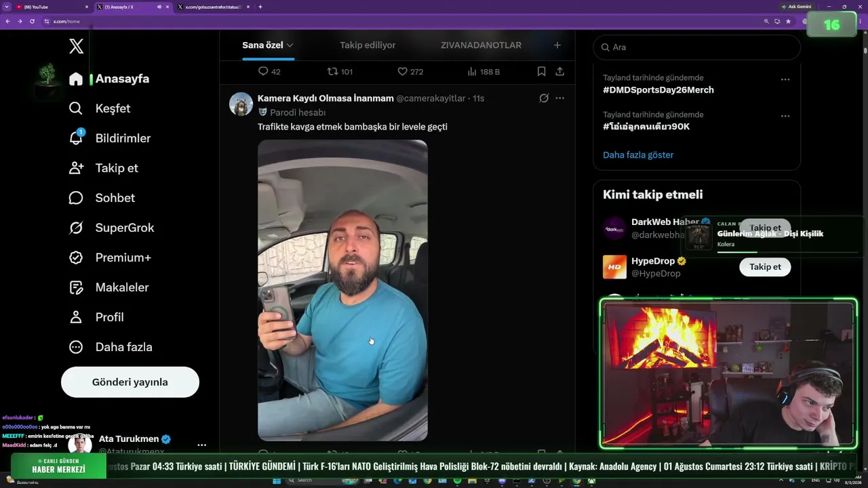Click the zoom magnifier icon in address bar
This screenshot has width=868, height=488.
coord(766,22)
